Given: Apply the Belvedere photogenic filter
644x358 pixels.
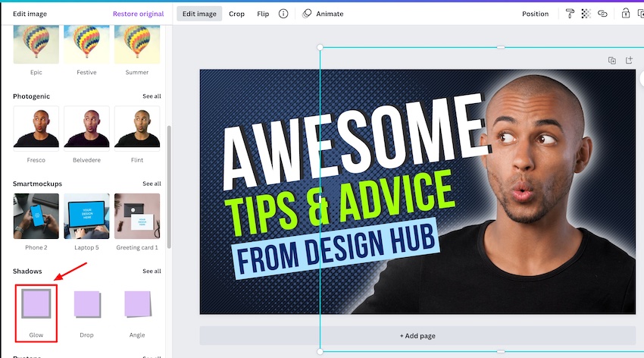Looking at the screenshot, I should (86, 129).
